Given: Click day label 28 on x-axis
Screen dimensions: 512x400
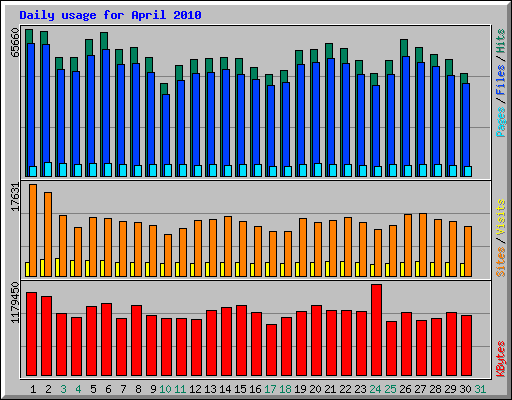Looking at the screenshot, I should [435, 389].
